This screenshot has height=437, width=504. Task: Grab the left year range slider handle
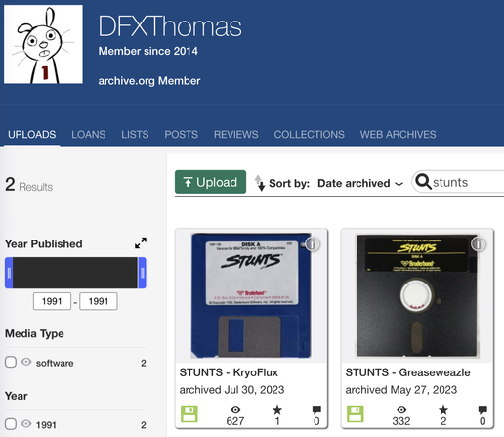click(9, 273)
